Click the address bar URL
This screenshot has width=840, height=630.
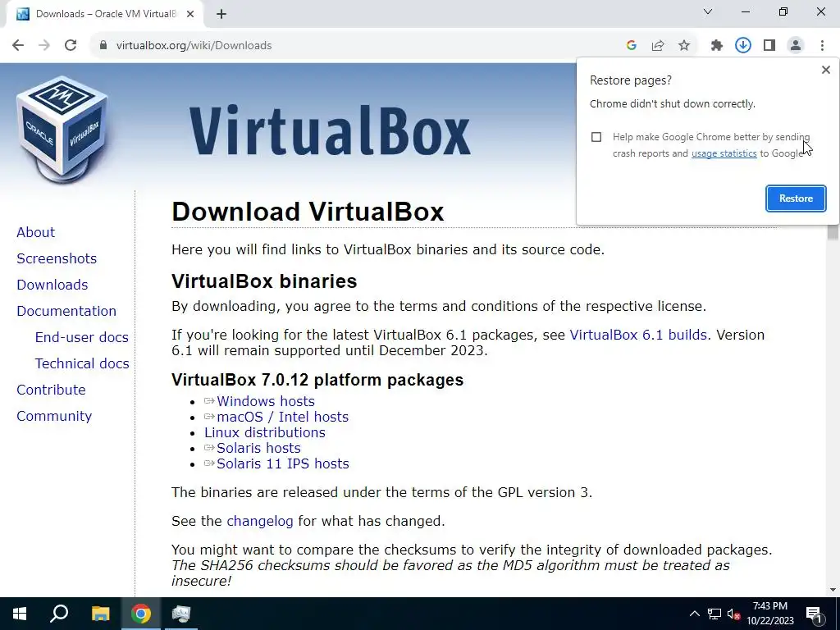194,46
